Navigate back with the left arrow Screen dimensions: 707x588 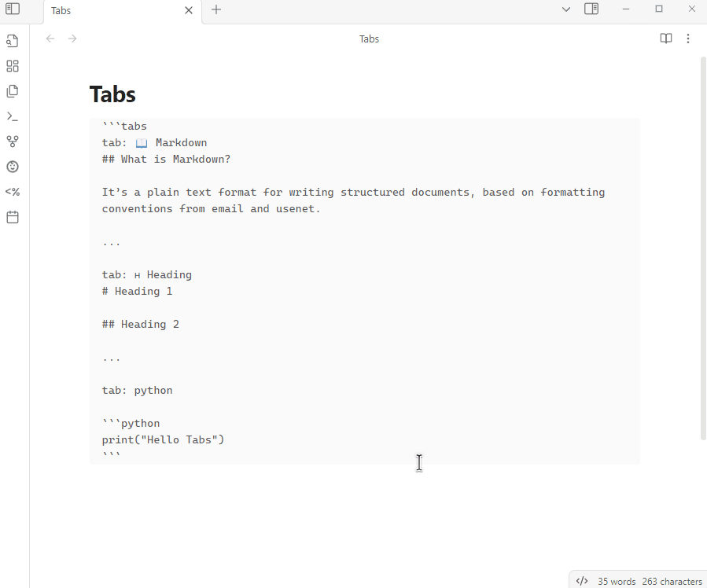point(50,39)
